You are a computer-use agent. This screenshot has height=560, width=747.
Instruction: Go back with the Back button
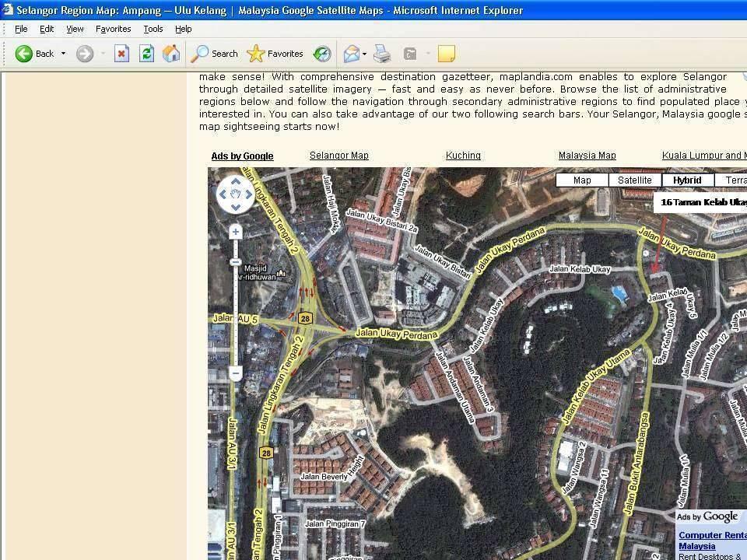34,54
